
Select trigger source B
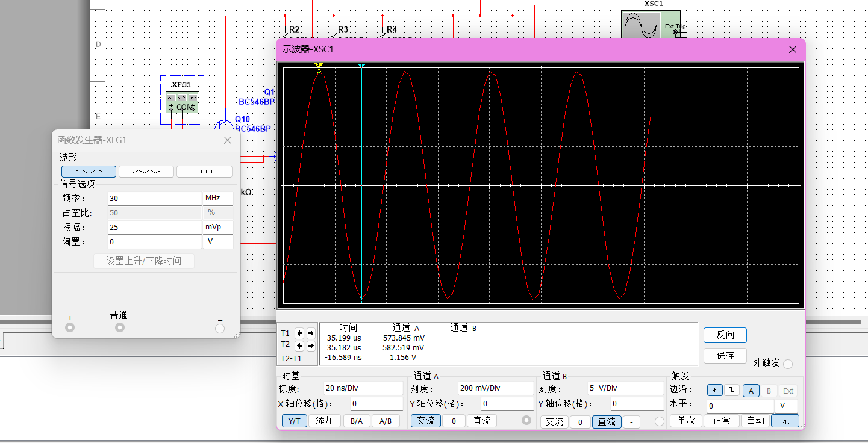(769, 391)
